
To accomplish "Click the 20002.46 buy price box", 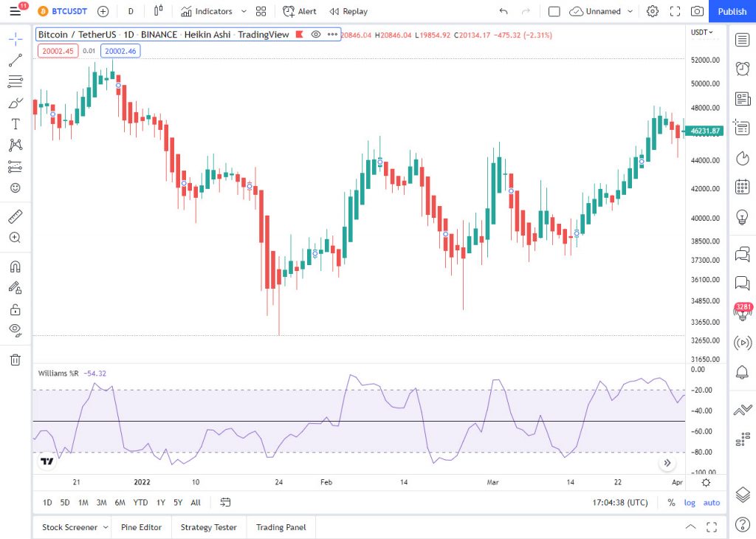I will pos(120,51).
